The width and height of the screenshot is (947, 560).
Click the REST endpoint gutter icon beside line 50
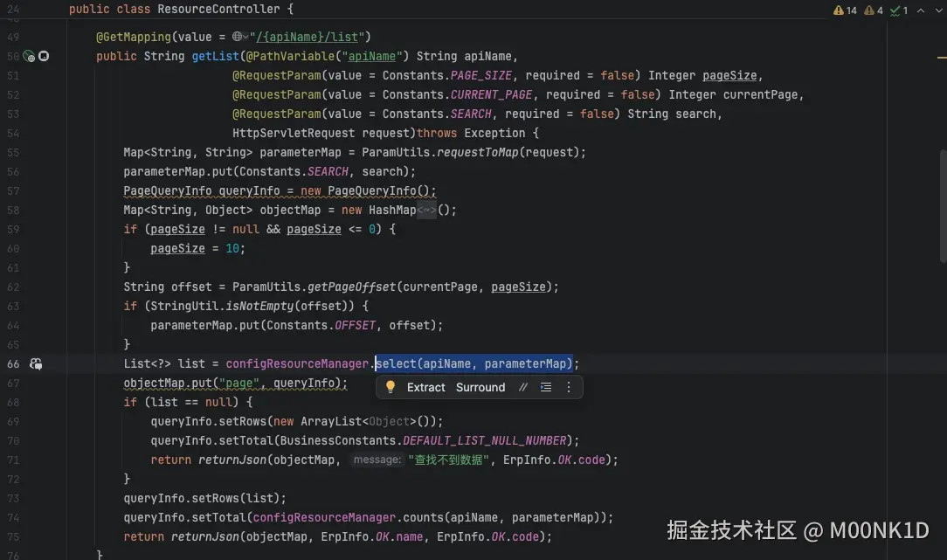point(29,56)
